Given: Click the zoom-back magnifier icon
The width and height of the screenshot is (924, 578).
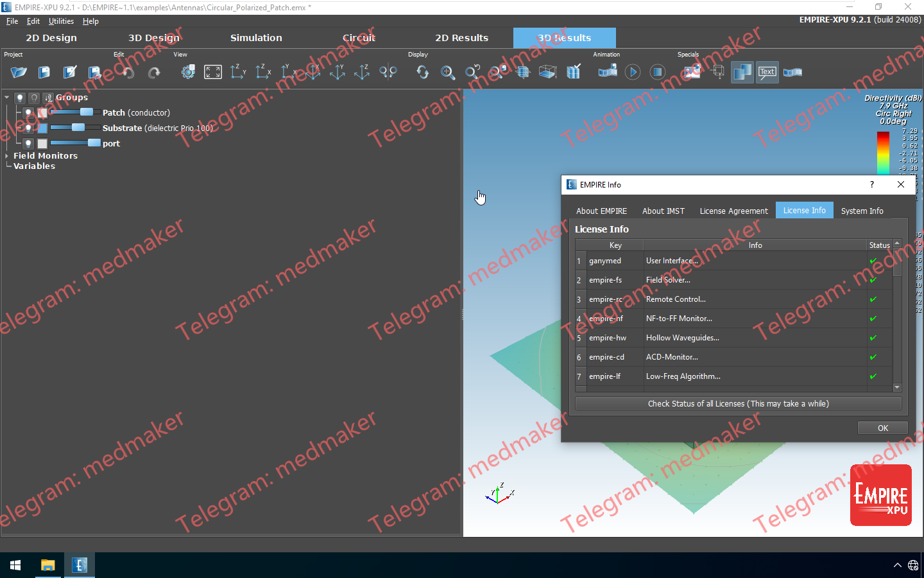Looking at the screenshot, I should tap(473, 72).
